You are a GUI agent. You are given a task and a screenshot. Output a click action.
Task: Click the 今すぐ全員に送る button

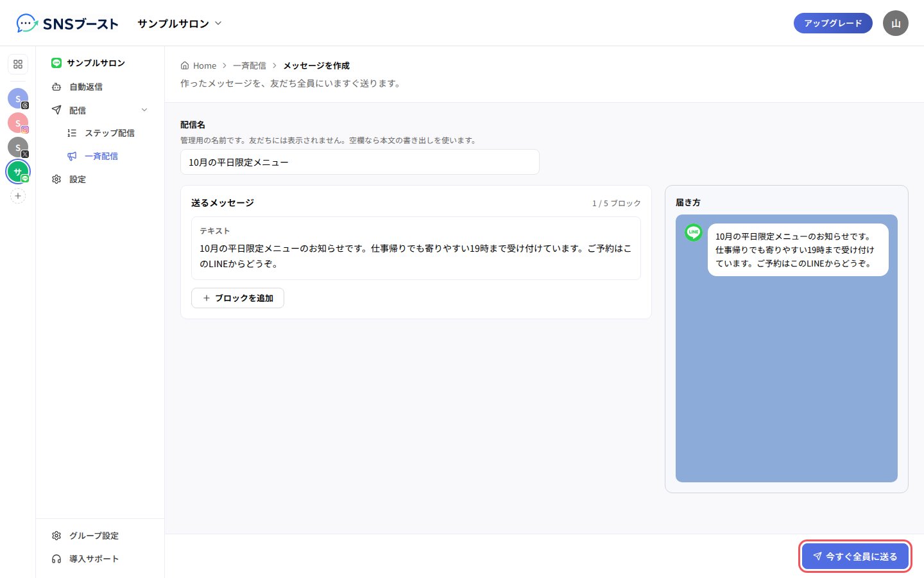(x=855, y=556)
